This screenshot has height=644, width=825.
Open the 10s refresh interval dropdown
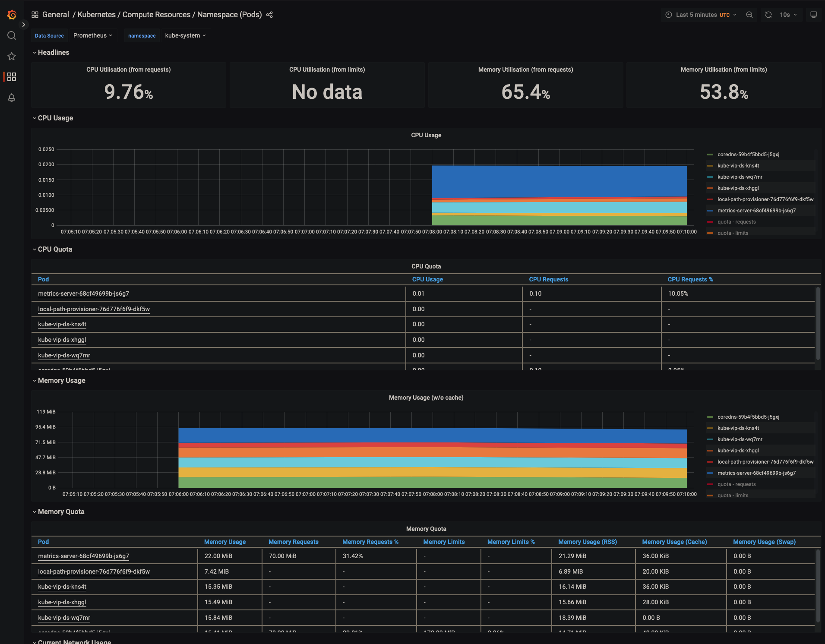pyautogui.click(x=785, y=15)
